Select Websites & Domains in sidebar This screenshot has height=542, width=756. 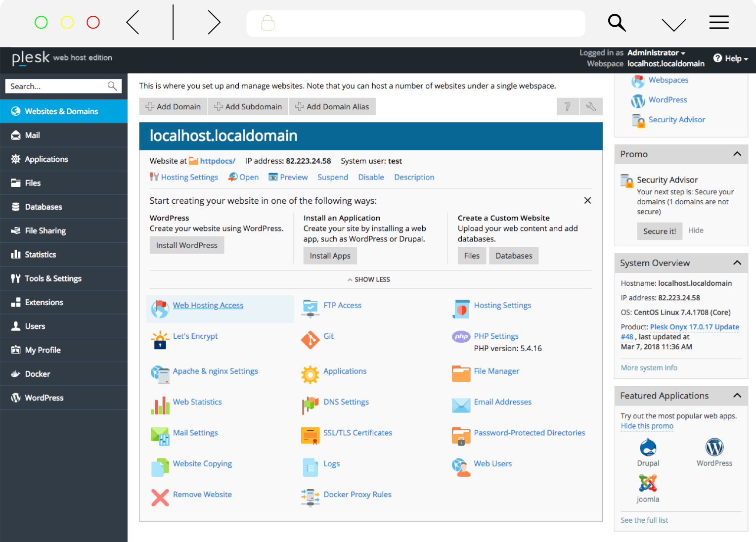pos(64,111)
